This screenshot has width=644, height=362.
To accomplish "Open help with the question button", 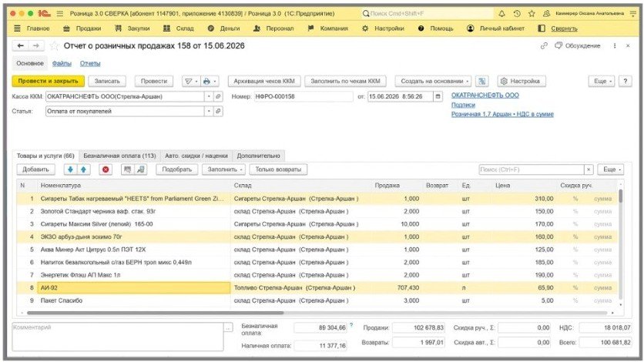I will (x=625, y=82).
